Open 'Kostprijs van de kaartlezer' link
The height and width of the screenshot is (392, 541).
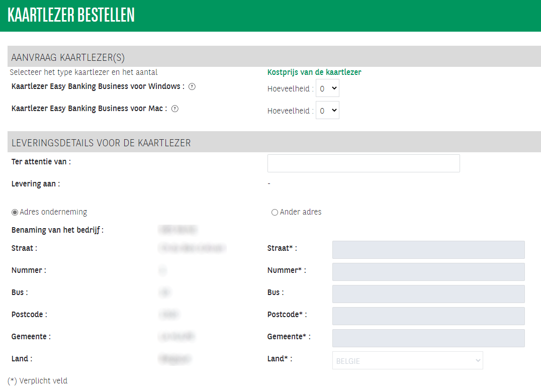pos(314,72)
